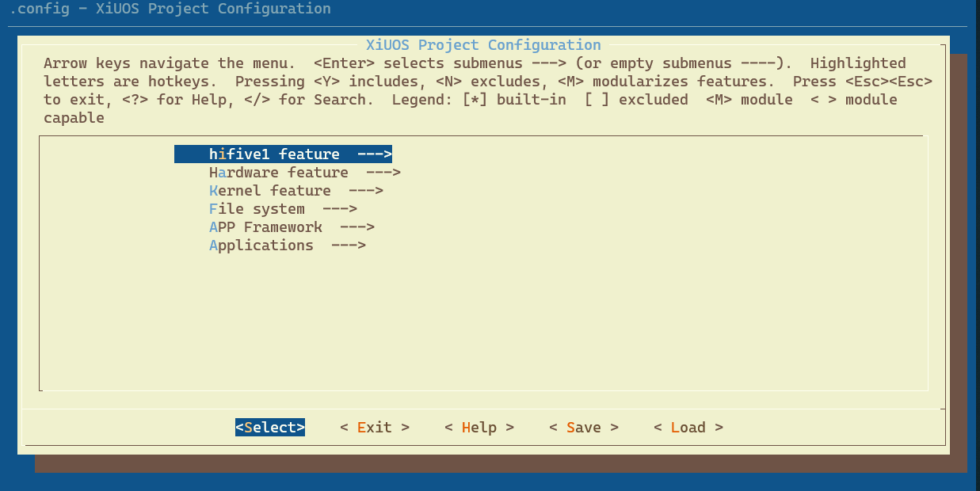Click the Exit button
The height and width of the screenshot is (491, 980).
click(x=375, y=428)
